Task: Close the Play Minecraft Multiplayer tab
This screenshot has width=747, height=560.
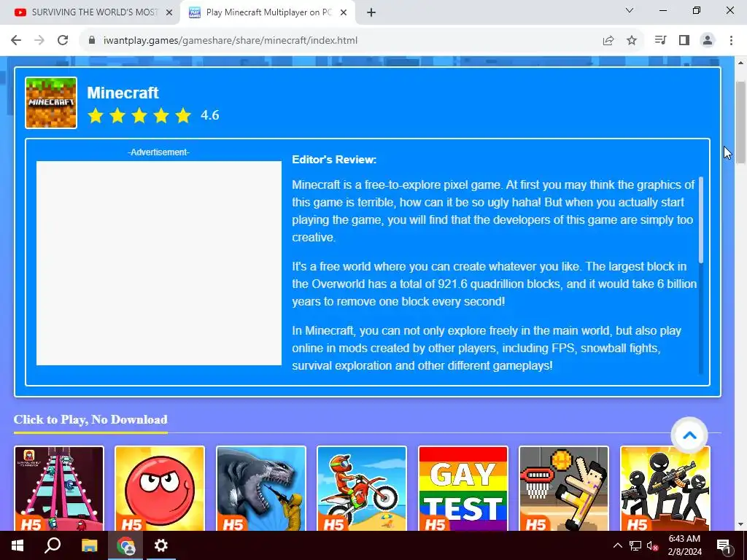Action: (x=344, y=13)
